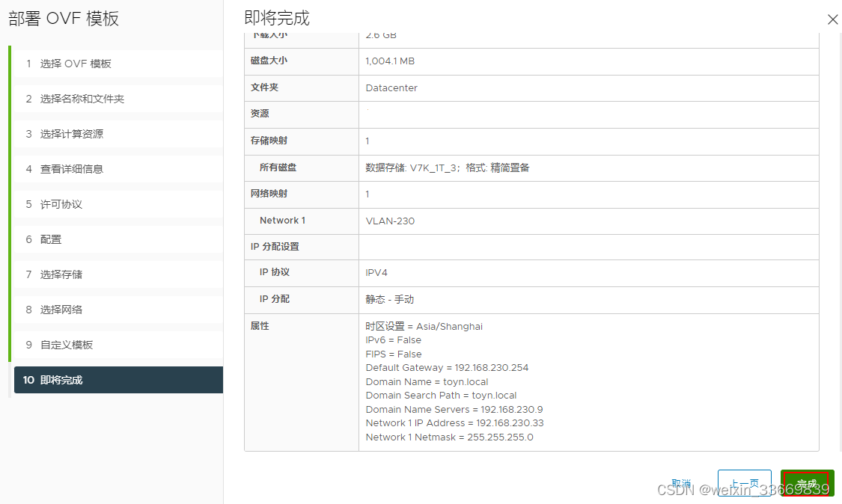
Task: Click the Network 1 Netmask = 255.255.255.0 line
Action: tap(450, 437)
